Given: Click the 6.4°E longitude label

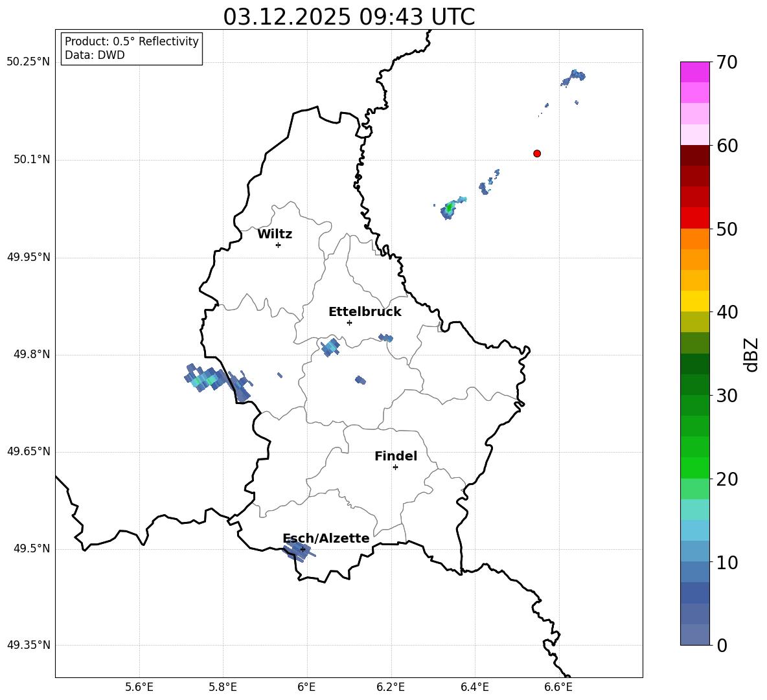Looking at the screenshot, I should (474, 687).
